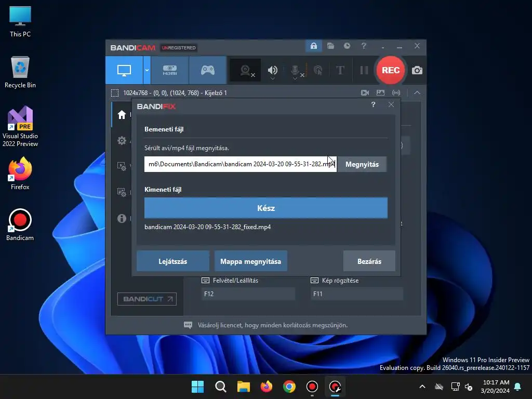Click Bezárás close button
Screen dimensions: 532x399
click(x=369, y=261)
